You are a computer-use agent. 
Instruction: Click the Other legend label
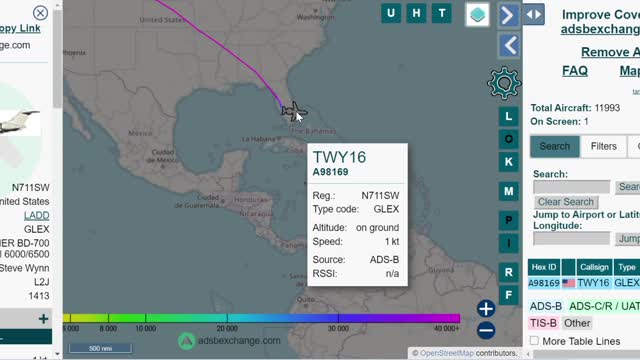(577, 323)
